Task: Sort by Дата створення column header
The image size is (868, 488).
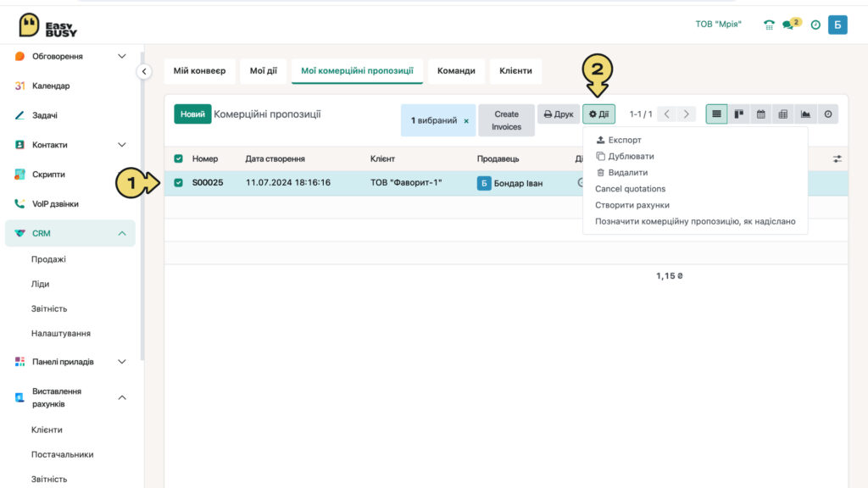Action: [x=275, y=158]
